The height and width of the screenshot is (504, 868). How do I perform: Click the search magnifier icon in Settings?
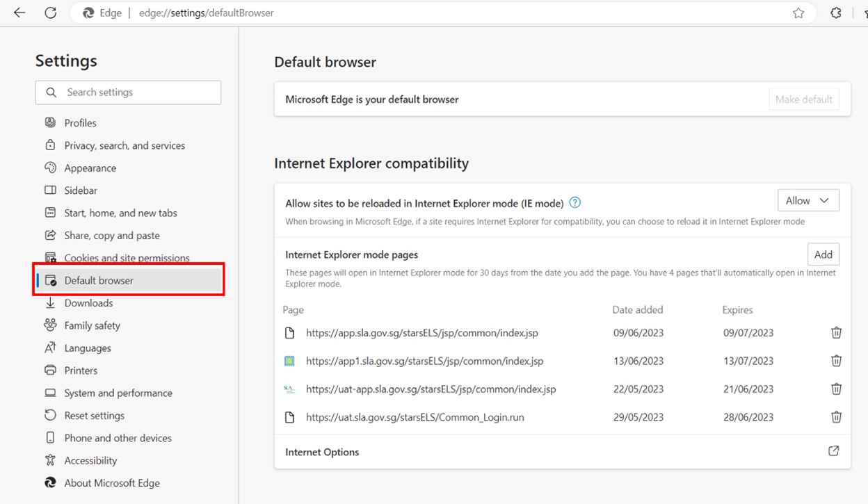point(51,92)
